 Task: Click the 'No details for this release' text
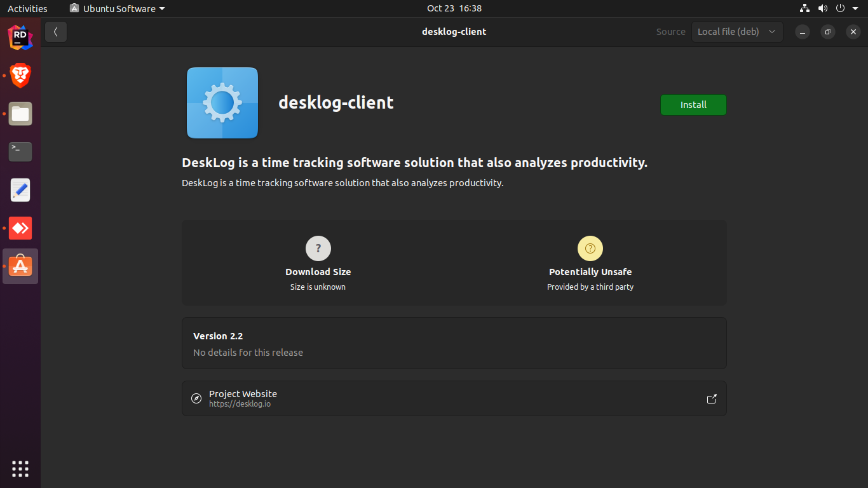[x=248, y=353]
